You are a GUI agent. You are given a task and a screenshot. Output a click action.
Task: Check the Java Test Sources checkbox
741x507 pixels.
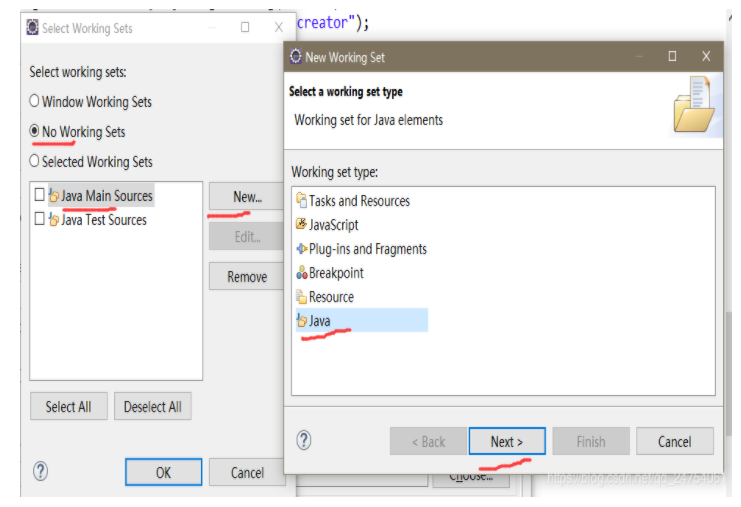click(40, 218)
